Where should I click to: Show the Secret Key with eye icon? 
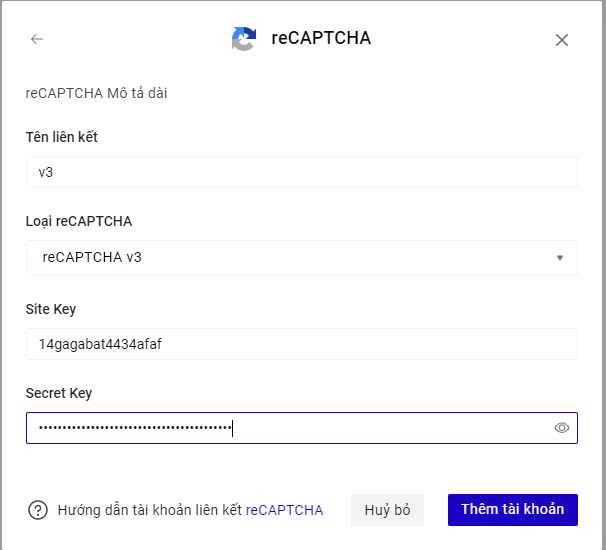pos(562,428)
